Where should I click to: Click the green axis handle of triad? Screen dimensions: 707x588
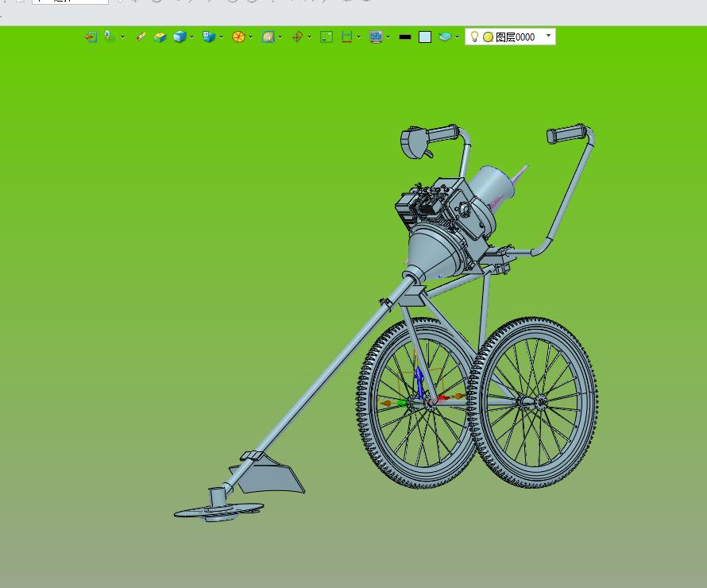click(x=401, y=403)
